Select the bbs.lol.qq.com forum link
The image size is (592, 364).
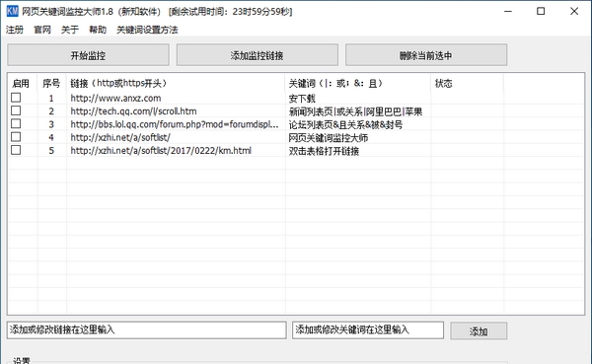pyautogui.click(x=175, y=124)
